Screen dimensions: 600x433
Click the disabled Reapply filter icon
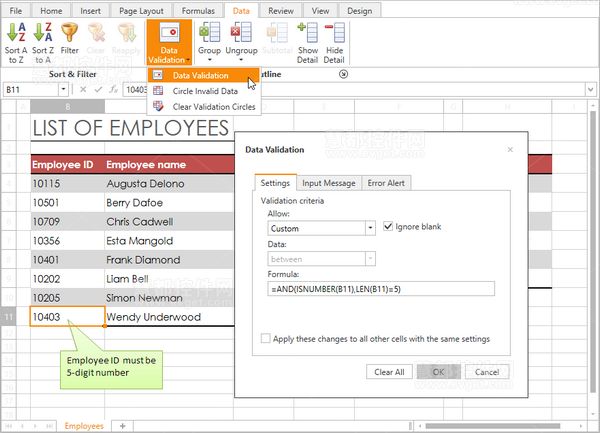coord(126,32)
